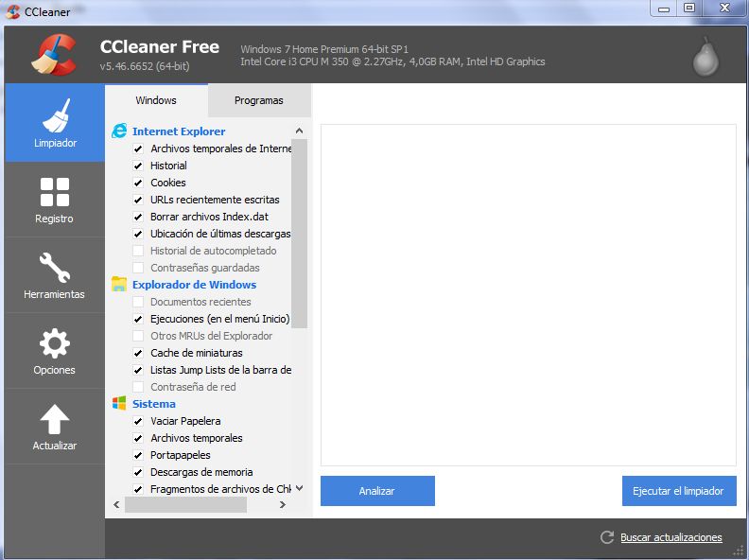Uncheck Listas Jump Lists checkbox
This screenshot has height=560, width=749.
[x=138, y=370]
